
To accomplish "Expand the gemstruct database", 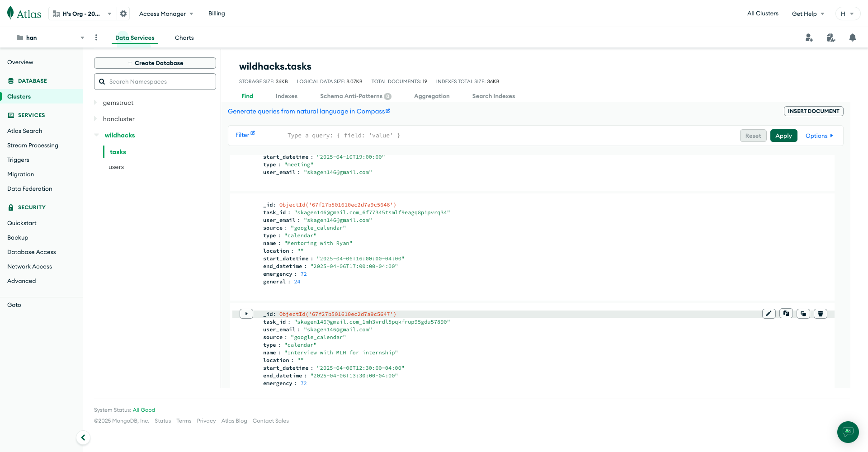I will 96,103.
